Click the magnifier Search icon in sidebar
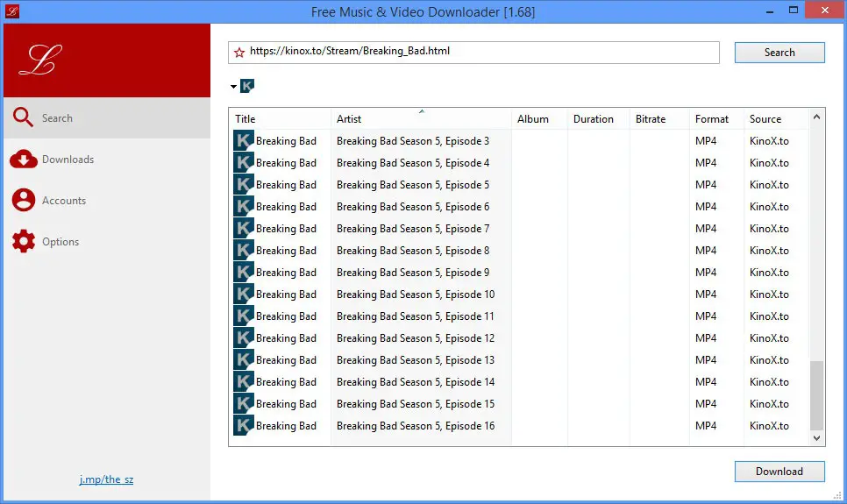847x504 pixels. pos(23,117)
